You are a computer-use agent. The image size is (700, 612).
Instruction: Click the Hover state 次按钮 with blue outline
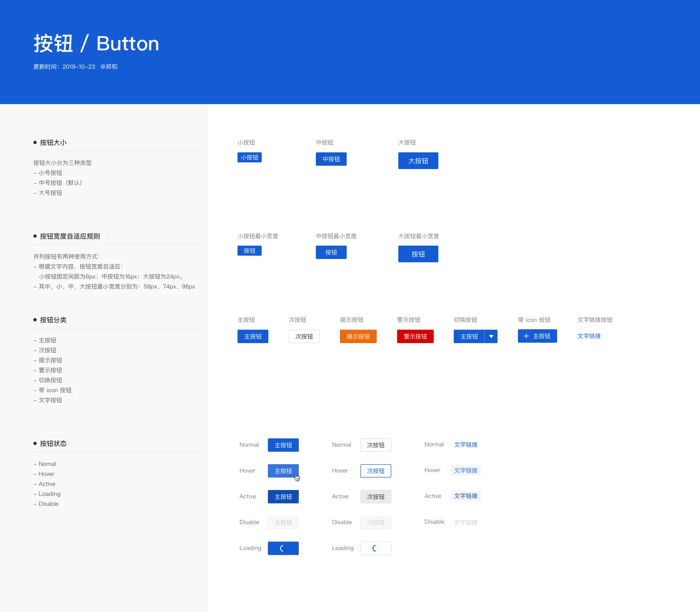376,471
